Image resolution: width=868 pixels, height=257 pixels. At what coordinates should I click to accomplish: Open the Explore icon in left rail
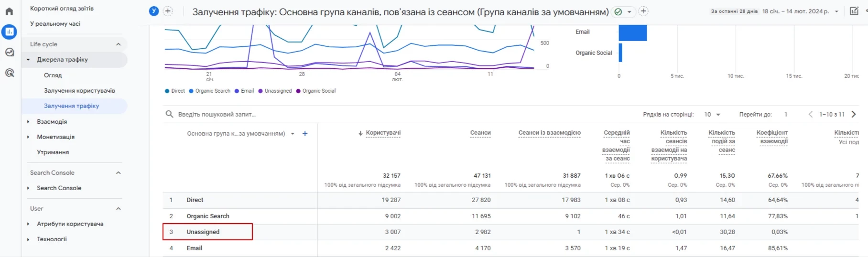pyautogui.click(x=9, y=53)
